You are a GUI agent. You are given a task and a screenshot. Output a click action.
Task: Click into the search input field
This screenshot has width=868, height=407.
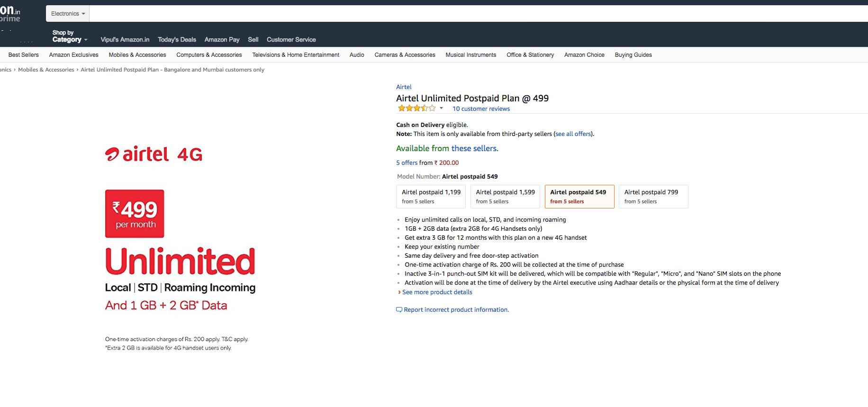[474, 14]
